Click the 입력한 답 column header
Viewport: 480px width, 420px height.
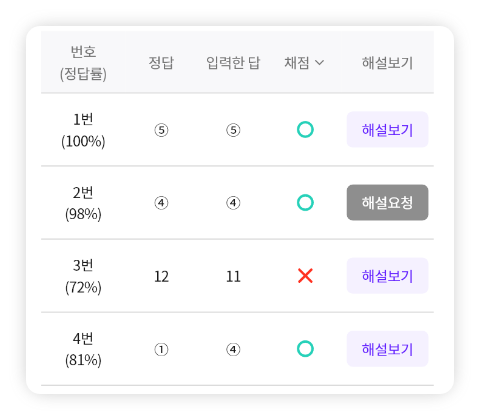tap(233, 63)
